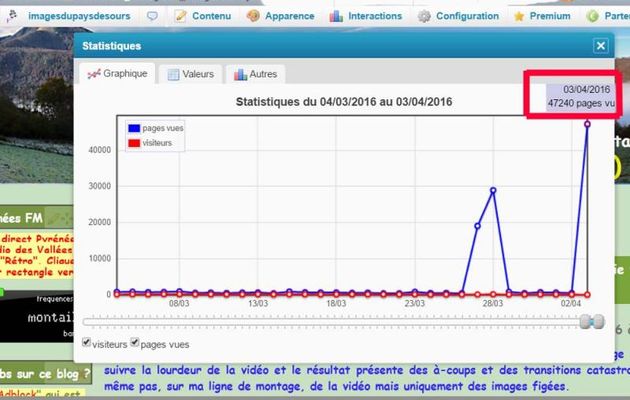Open the imagesdupaysdesours blog link
The width and height of the screenshot is (630, 400).
point(87,16)
